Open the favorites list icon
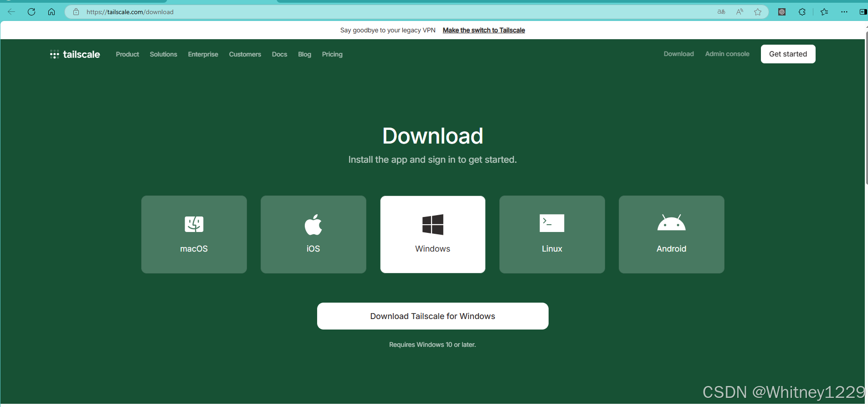The height and width of the screenshot is (407, 868). click(x=824, y=12)
